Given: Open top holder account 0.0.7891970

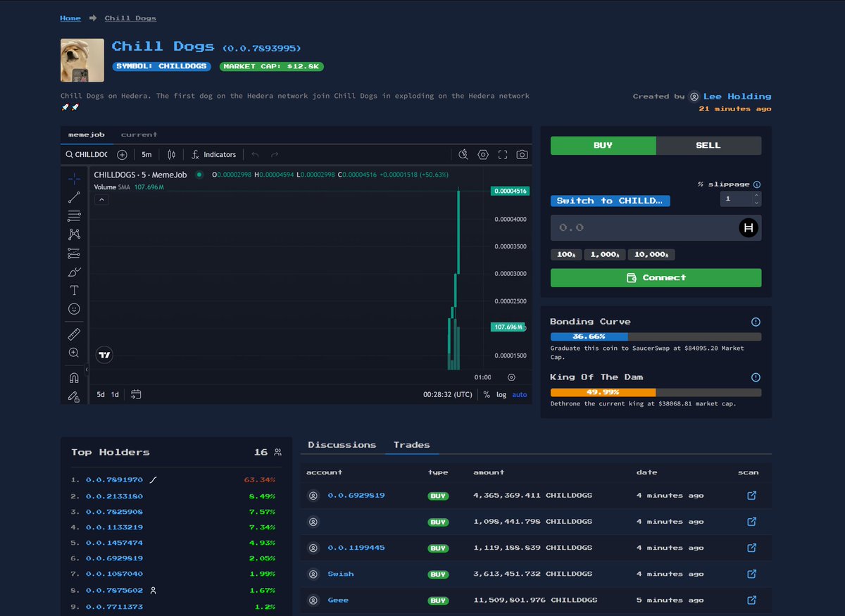Looking at the screenshot, I should (114, 479).
